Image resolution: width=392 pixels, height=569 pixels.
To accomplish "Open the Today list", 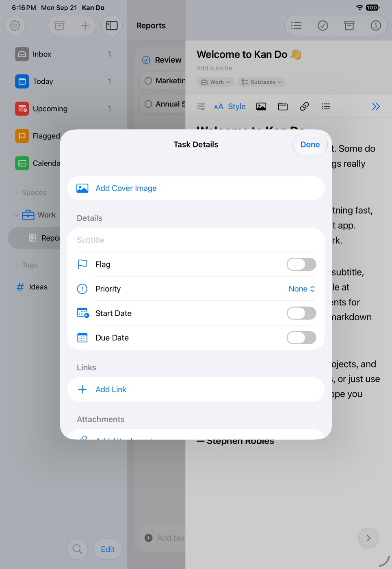I will pyautogui.click(x=63, y=81).
